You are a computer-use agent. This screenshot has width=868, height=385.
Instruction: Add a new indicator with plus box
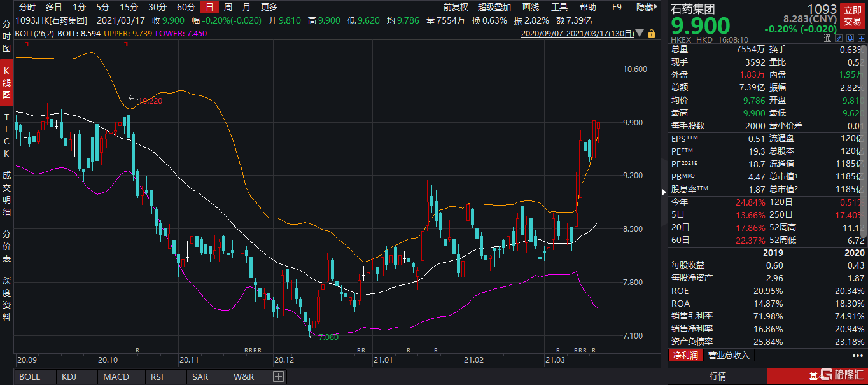click(278, 377)
